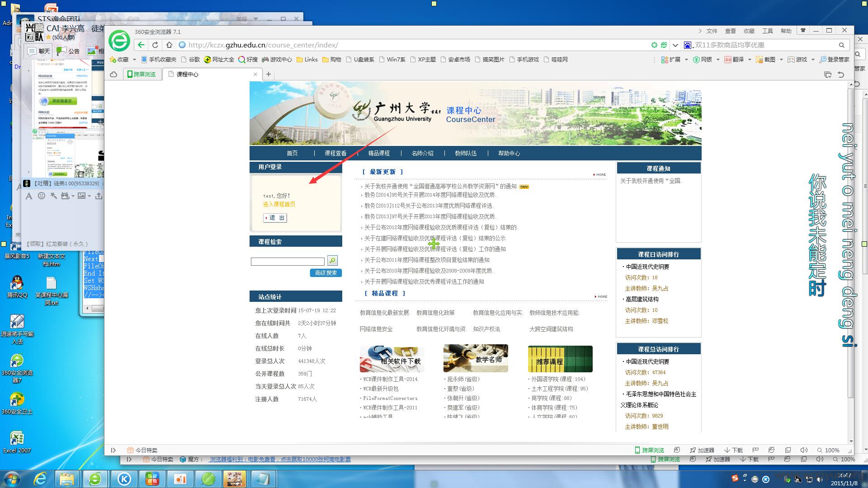This screenshot has height=488, width=868.
Task: Open the 教学名师 thumbnail
Action: pos(476,359)
